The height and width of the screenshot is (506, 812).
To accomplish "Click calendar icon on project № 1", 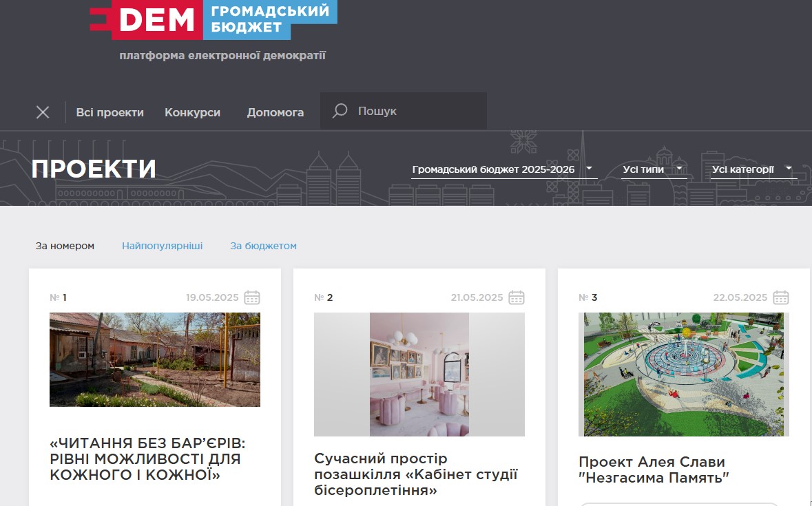I will tap(252, 297).
